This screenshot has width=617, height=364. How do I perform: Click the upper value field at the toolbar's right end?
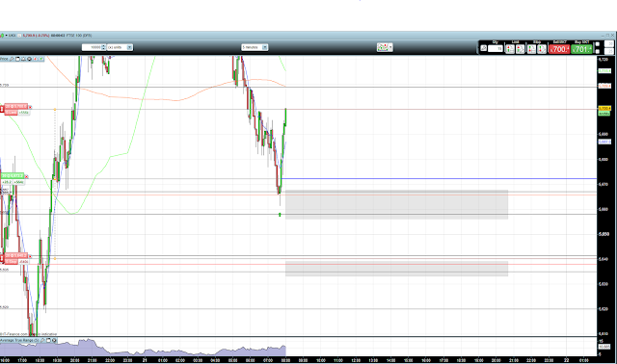(x=609, y=43)
